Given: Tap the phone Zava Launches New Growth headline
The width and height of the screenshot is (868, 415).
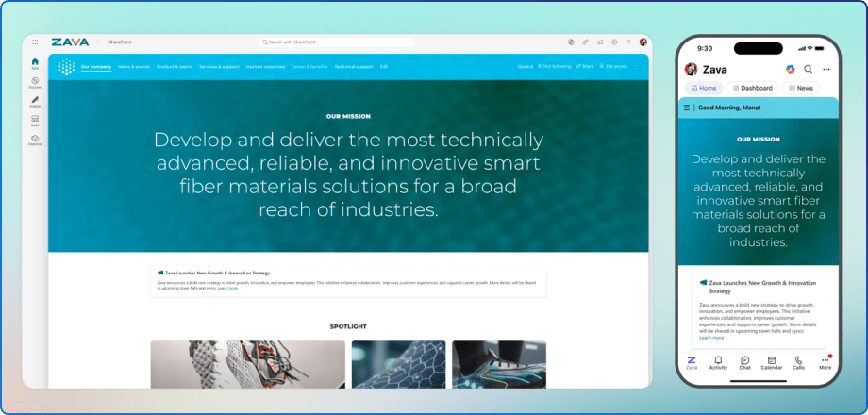Looking at the screenshot, I should 762,287.
